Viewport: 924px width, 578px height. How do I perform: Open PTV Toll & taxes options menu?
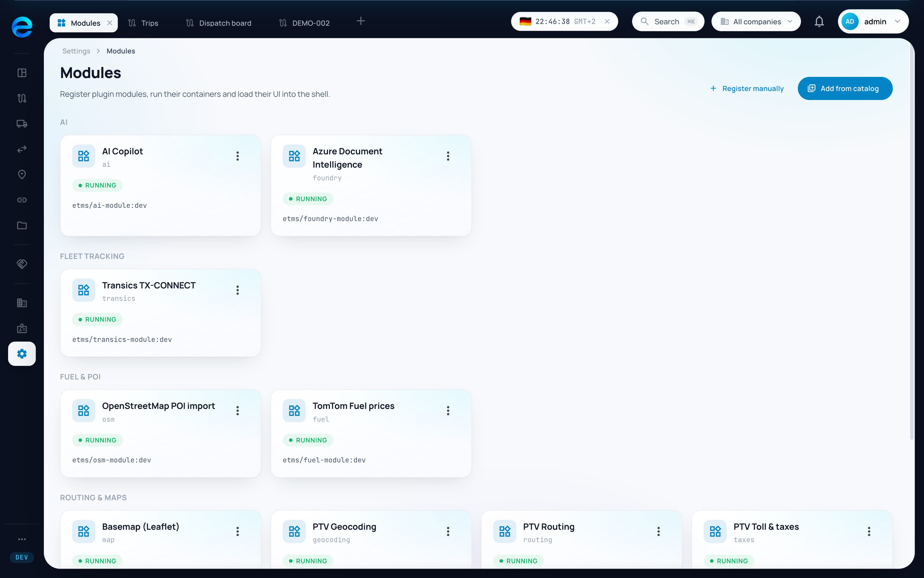(869, 531)
